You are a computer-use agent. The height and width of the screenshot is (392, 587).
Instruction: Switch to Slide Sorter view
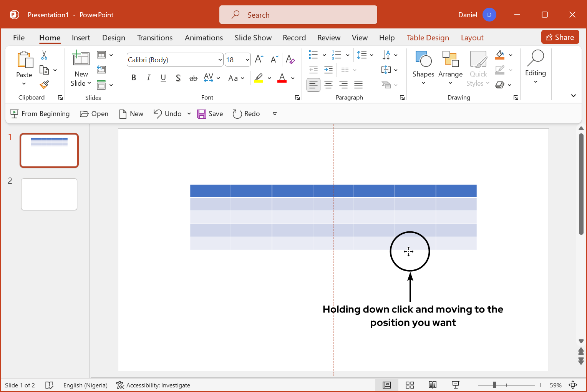[410, 385]
